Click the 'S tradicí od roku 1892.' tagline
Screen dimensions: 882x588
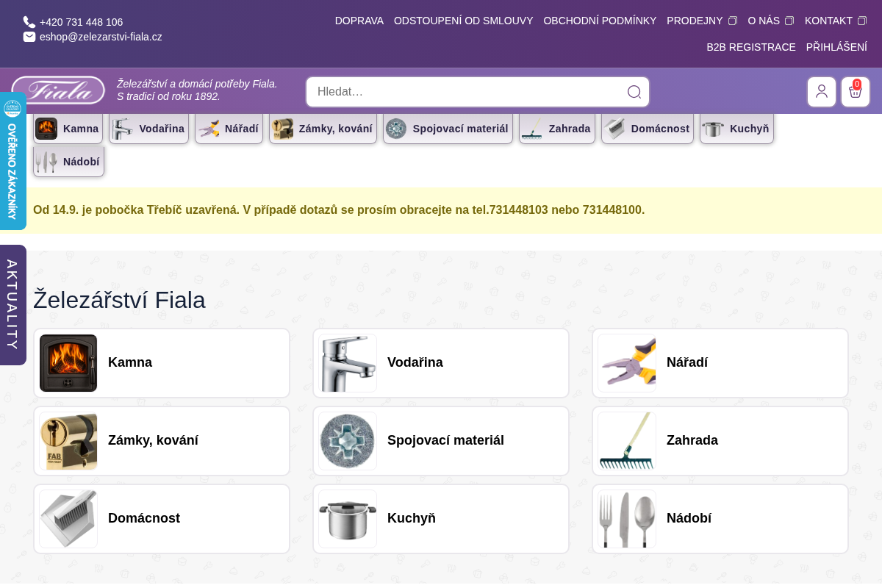click(168, 96)
